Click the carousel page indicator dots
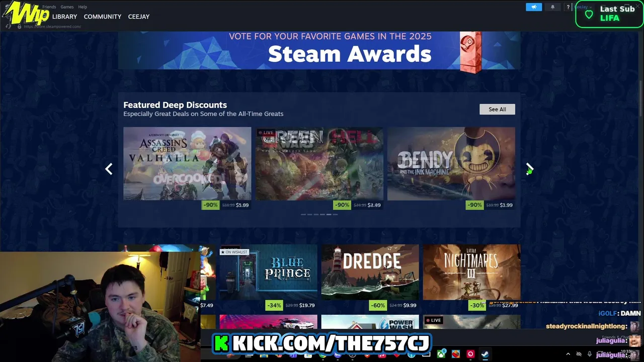 tap(319, 214)
